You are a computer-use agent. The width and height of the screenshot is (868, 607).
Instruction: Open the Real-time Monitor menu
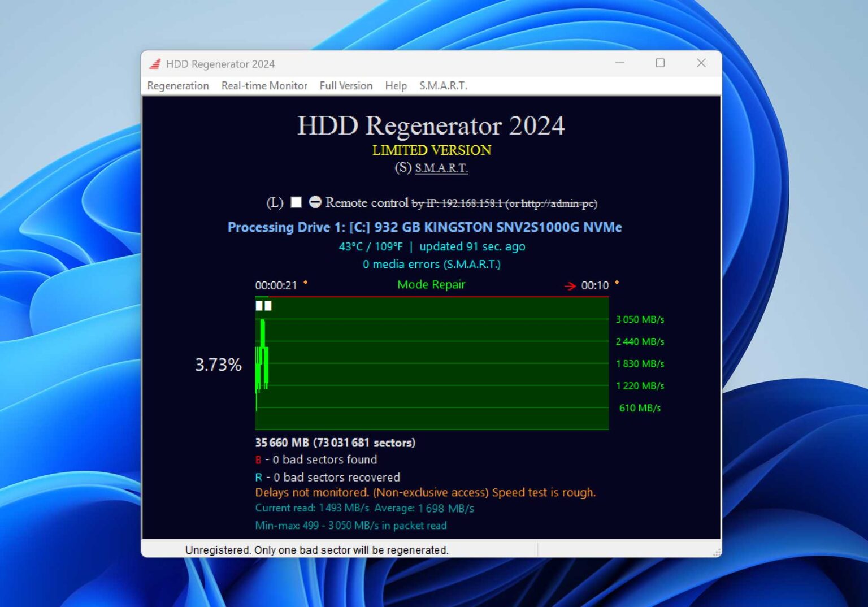[264, 85]
